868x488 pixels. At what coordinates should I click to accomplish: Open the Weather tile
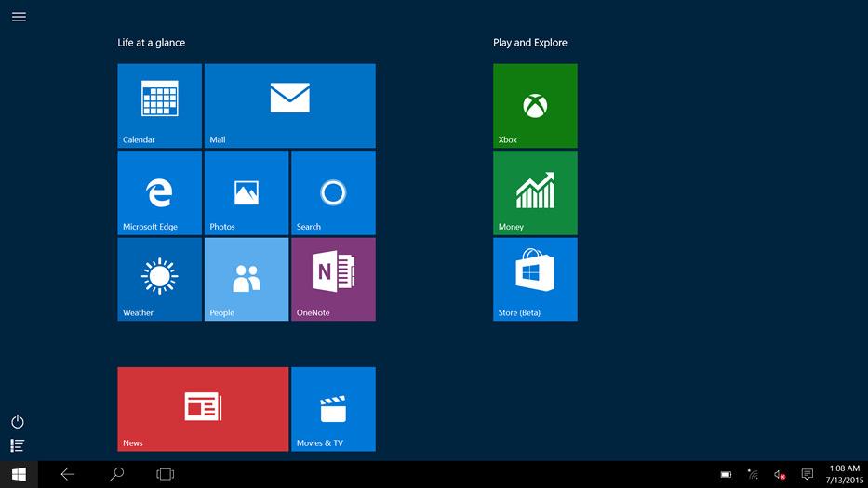(159, 280)
